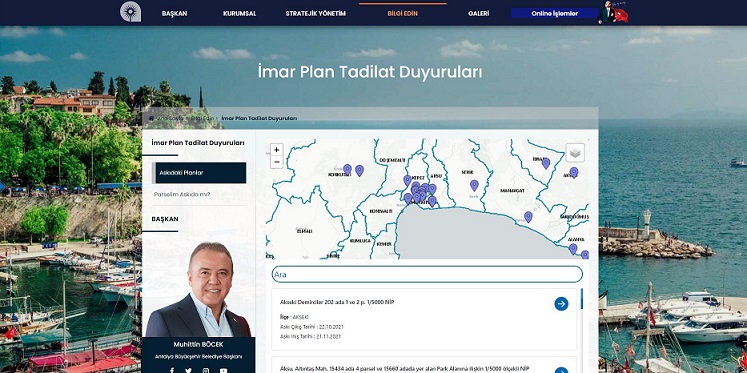
Task: Click the KUMLUCA district label on the map
Action: tap(360, 241)
